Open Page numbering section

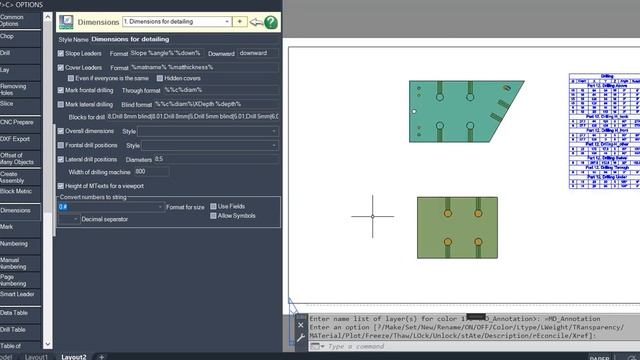pos(20,280)
